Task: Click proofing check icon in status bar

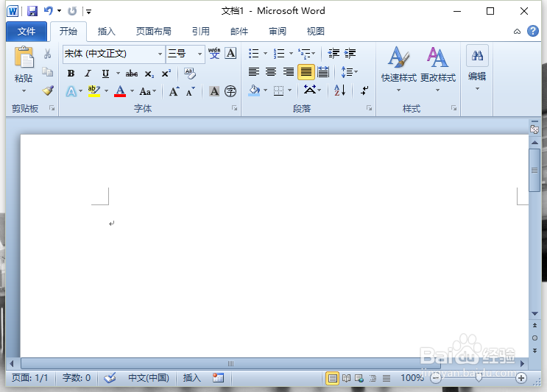Action: (x=110, y=378)
